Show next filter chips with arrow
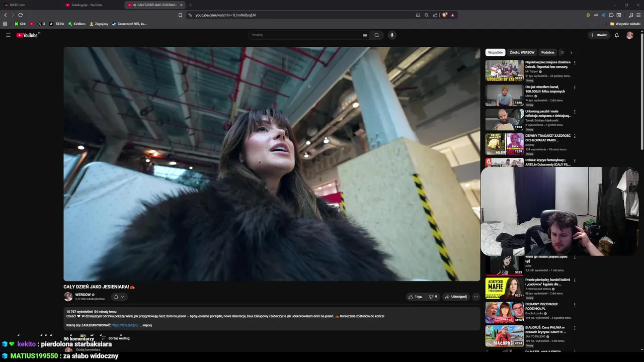Viewport: 644px width, 362px height. click(x=571, y=52)
